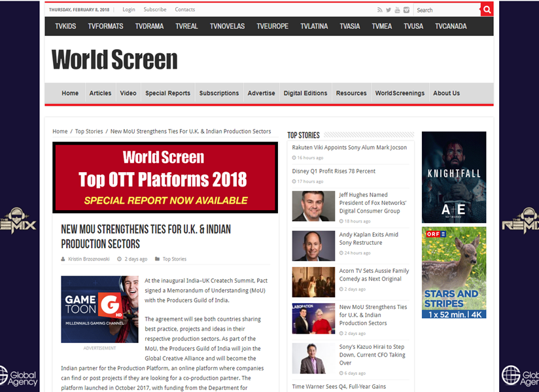Click the Login link

(129, 10)
